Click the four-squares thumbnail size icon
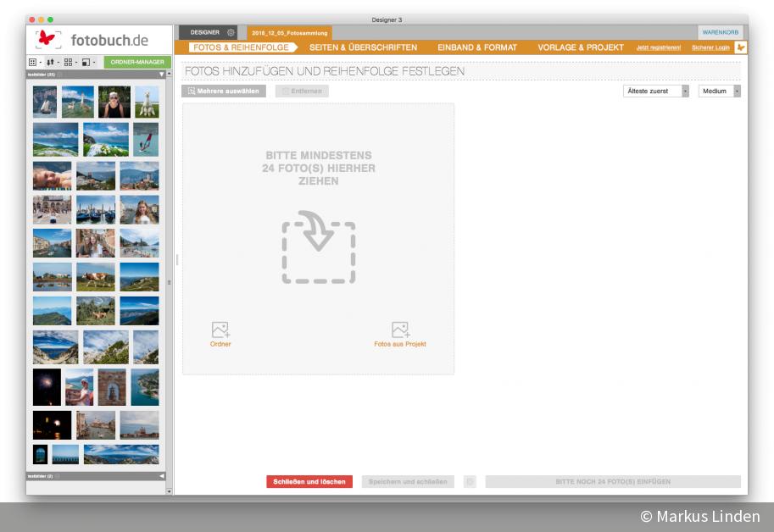Viewport: 774px width, 532px height. [69, 62]
